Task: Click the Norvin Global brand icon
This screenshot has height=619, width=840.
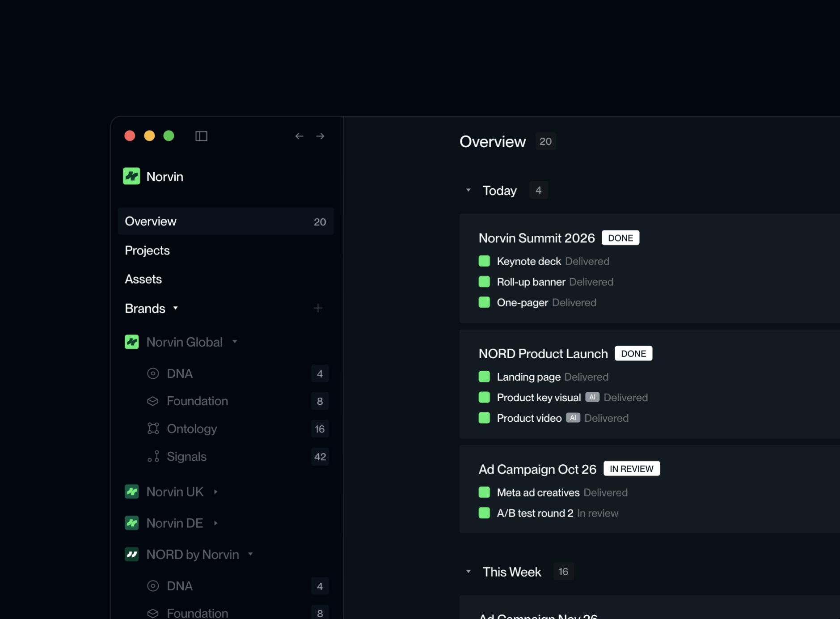Action: click(131, 342)
